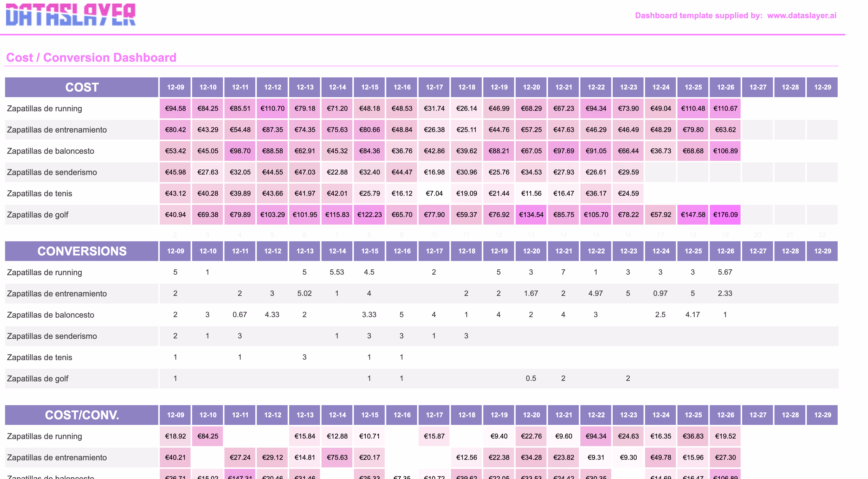Open the www.dataslayer.ai link
Screen dimensions: 868x479
coord(802,15)
